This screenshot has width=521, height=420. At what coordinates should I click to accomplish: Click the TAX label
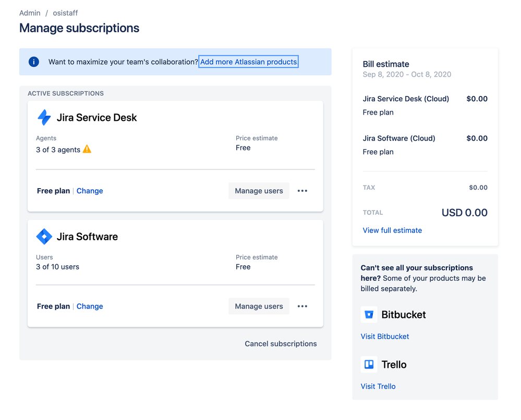(x=369, y=188)
